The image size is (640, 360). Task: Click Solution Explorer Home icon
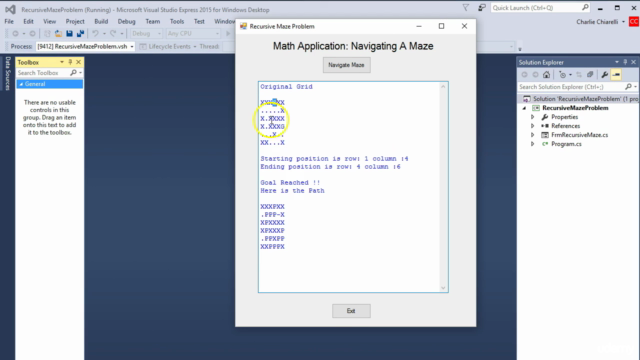click(x=547, y=75)
